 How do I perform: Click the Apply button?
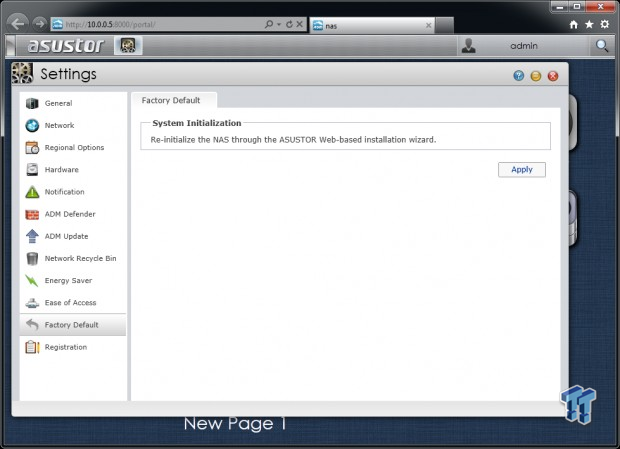pos(522,170)
